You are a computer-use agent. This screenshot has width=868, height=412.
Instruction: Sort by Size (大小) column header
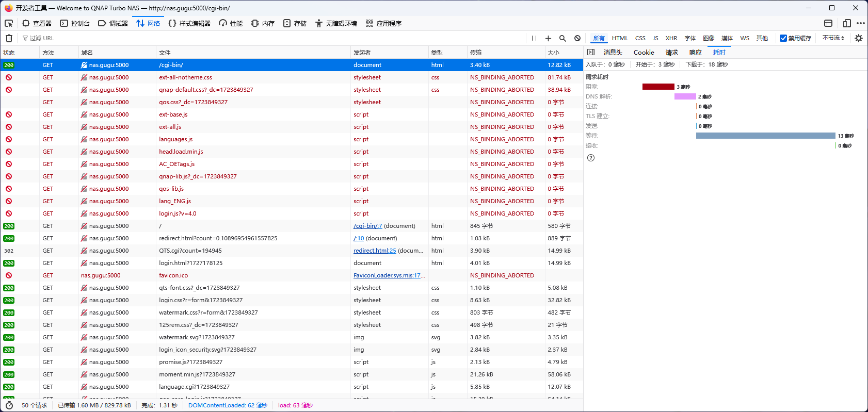tap(564, 53)
